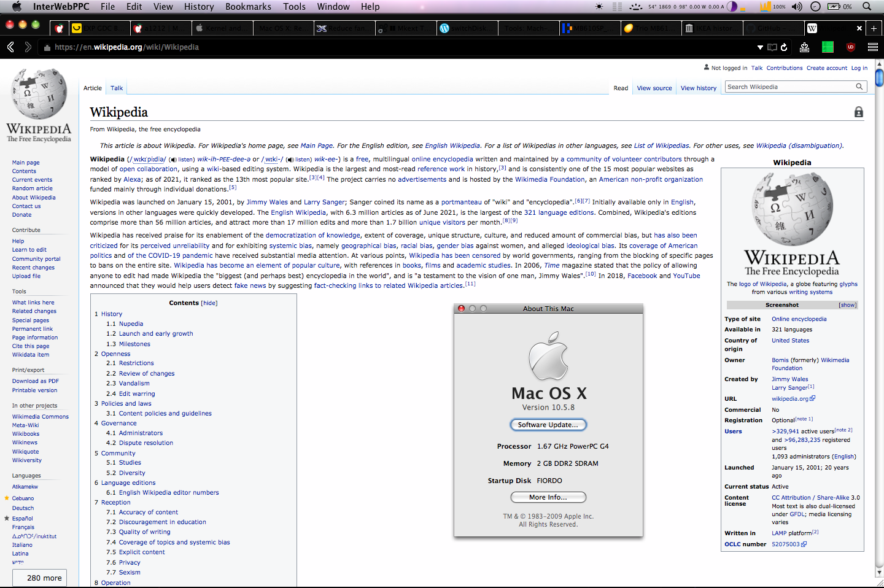The width and height of the screenshot is (884, 588).
Task: Open the Bookmarks menu
Action: click(x=248, y=6)
